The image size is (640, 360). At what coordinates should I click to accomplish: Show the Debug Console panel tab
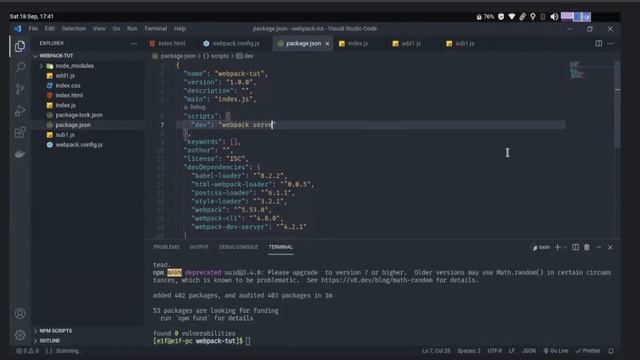[238, 247]
